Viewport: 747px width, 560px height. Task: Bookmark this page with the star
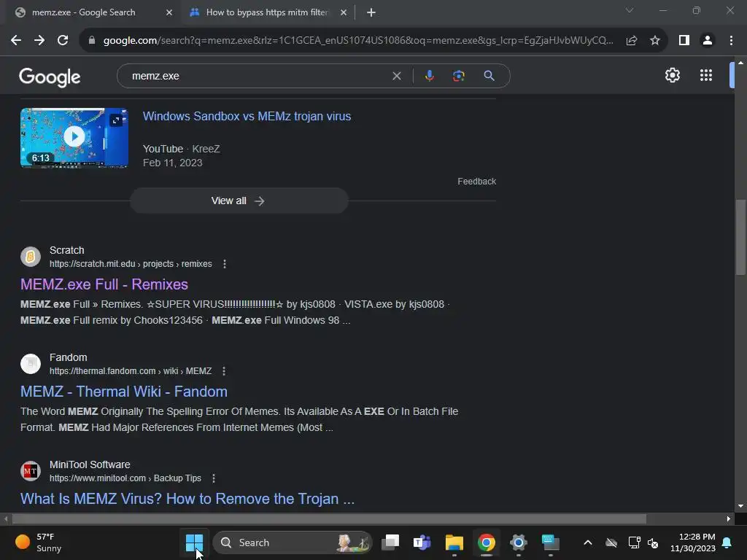[655, 41]
